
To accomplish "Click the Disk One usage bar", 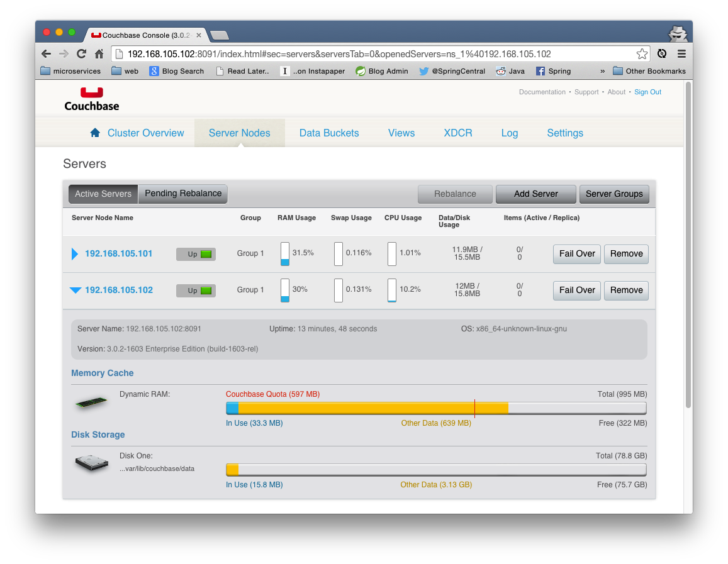I will [x=436, y=470].
